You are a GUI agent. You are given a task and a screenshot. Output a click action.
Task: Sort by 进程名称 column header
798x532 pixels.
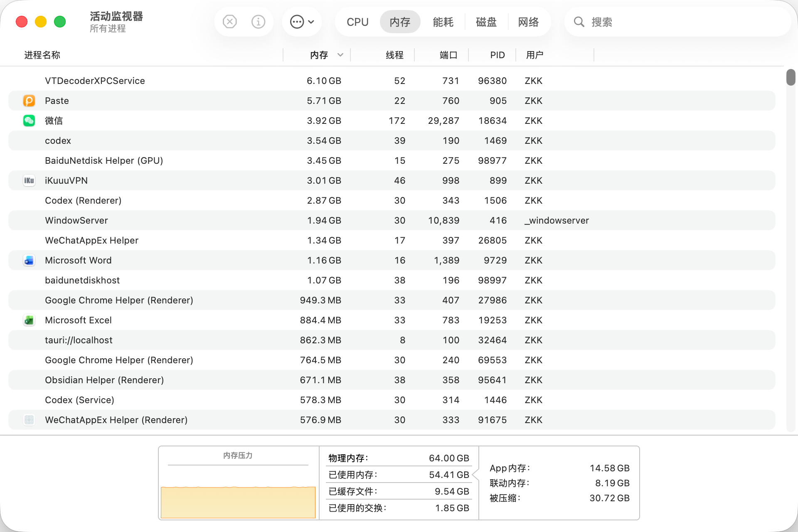[x=42, y=55]
